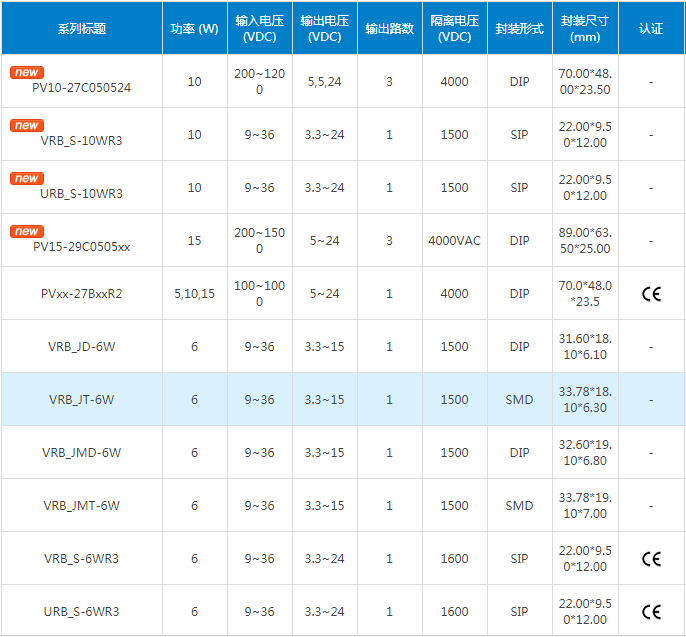Click the CE certification mark for VRB_S-6WR3

point(651,559)
